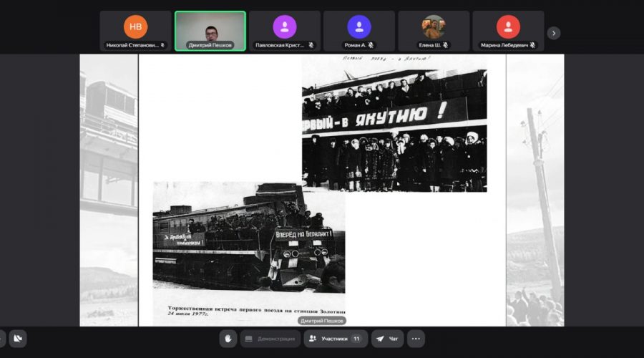Open the three-dot more options menu

click(x=416, y=339)
